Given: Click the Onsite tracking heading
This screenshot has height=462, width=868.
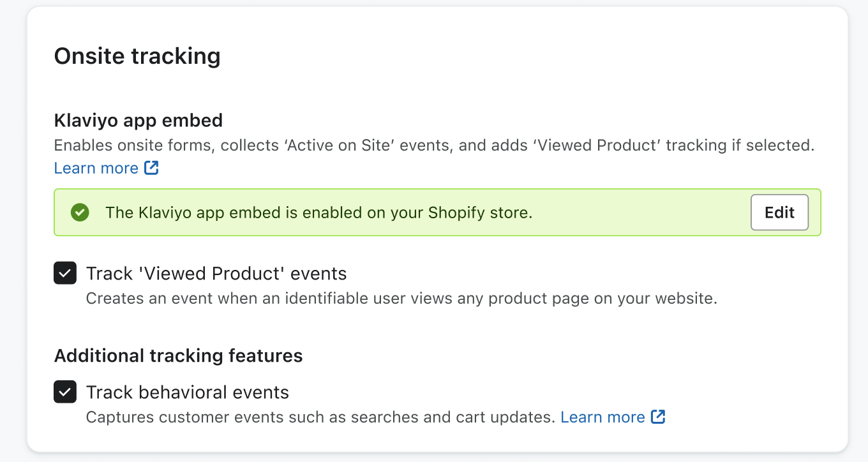Looking at the screenshot, I should 137,56.
